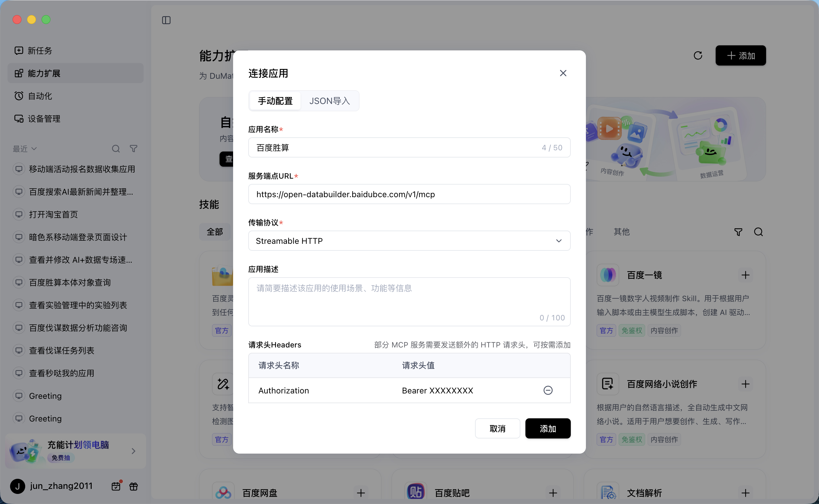
Task: Search recent tasks in the sidebar
Action: tap(116, 149)
